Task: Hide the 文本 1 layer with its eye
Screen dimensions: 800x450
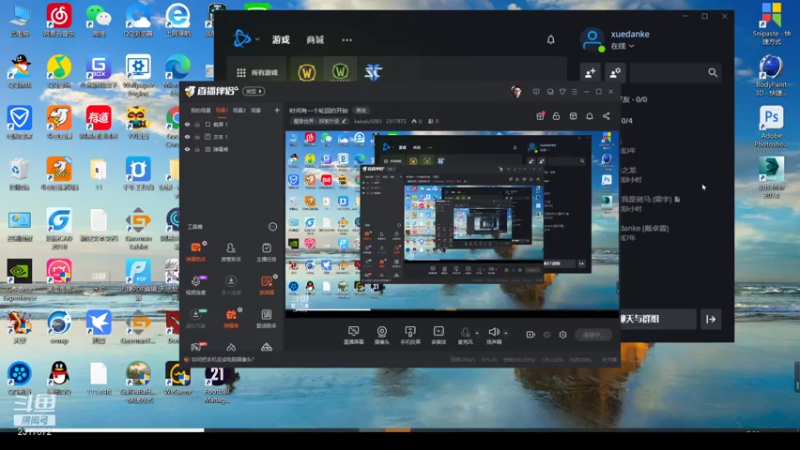Action: tap(187, 137)
